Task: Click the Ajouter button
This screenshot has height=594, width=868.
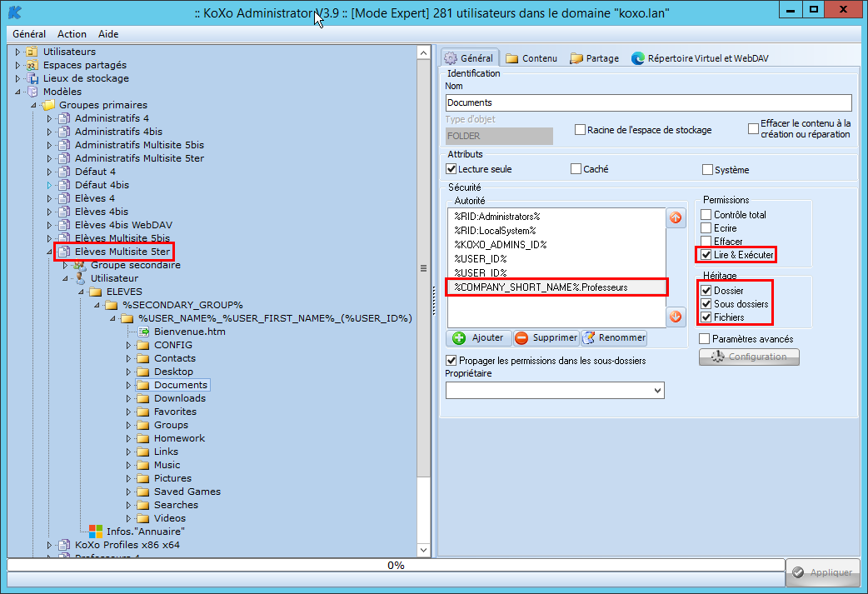Action: coord(478,337)
